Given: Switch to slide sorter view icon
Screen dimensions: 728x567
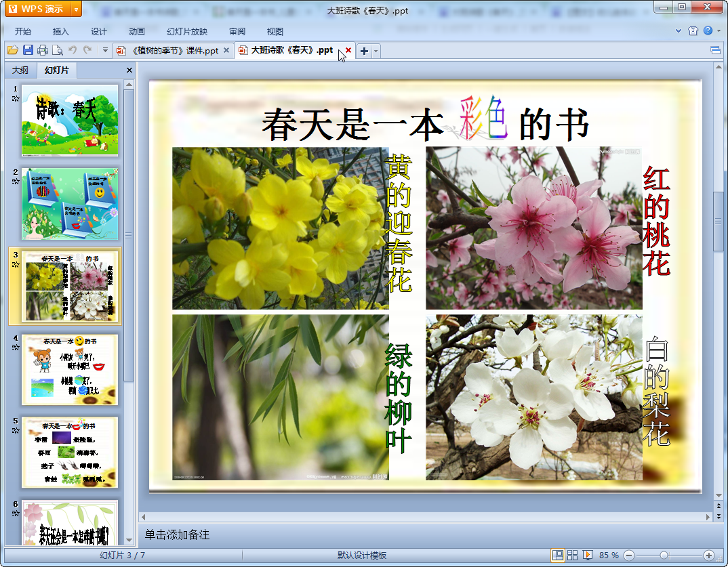Looking at the screenshot, I should [573, 555].
